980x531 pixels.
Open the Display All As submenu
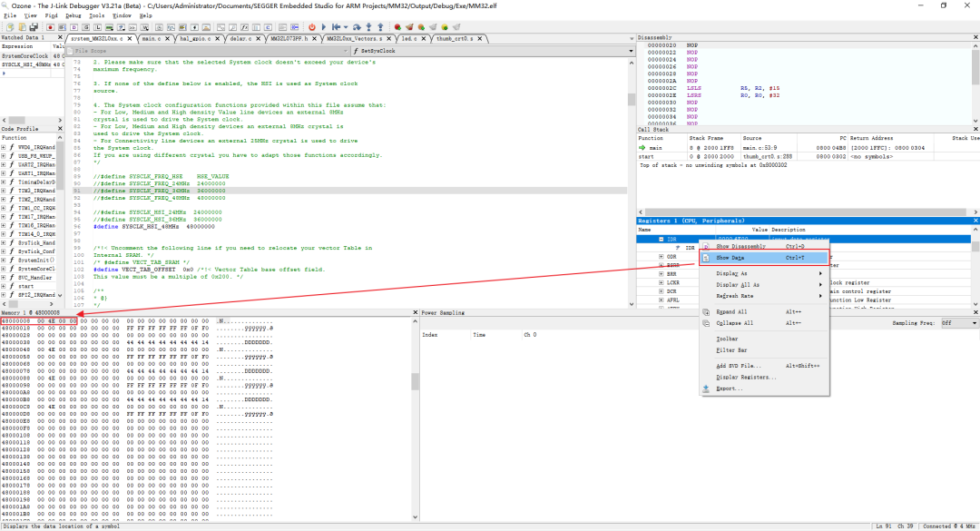point(764,285)
